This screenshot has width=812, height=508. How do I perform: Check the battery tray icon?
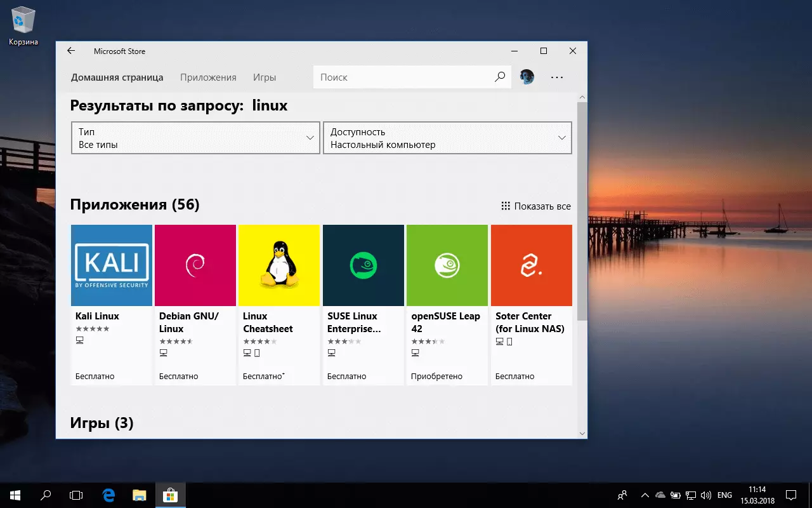(675, 495)
